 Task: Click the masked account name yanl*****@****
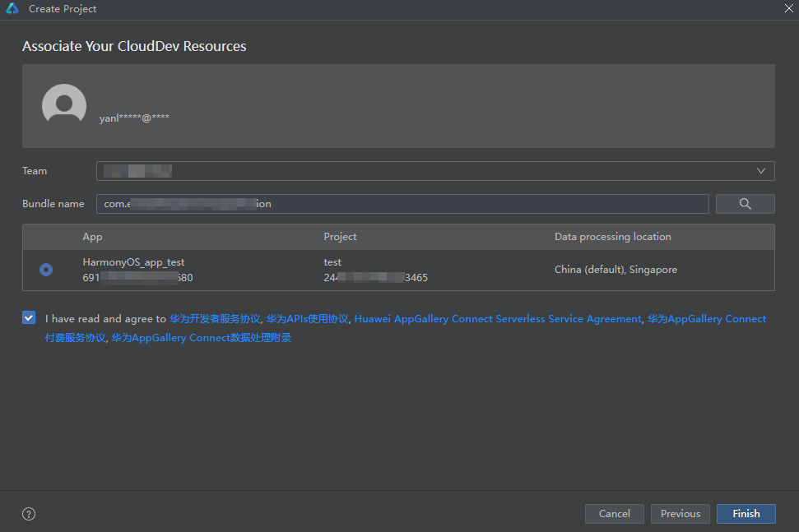pyautogui.click(x=134, y=118)
